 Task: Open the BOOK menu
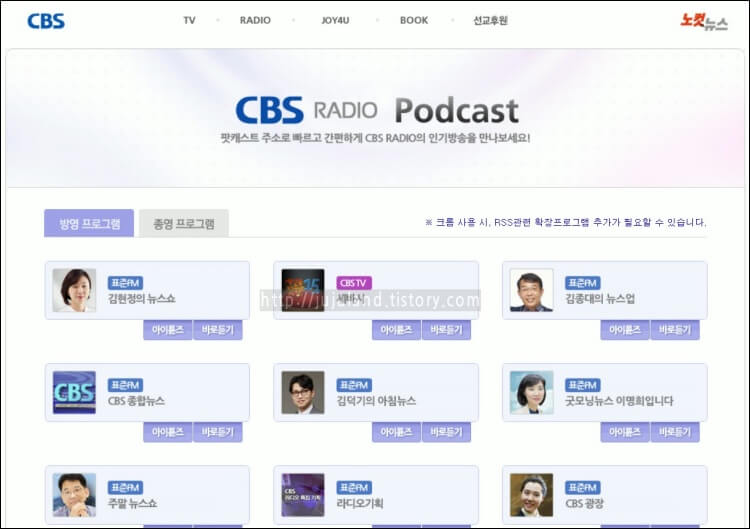tap(414, 21)
